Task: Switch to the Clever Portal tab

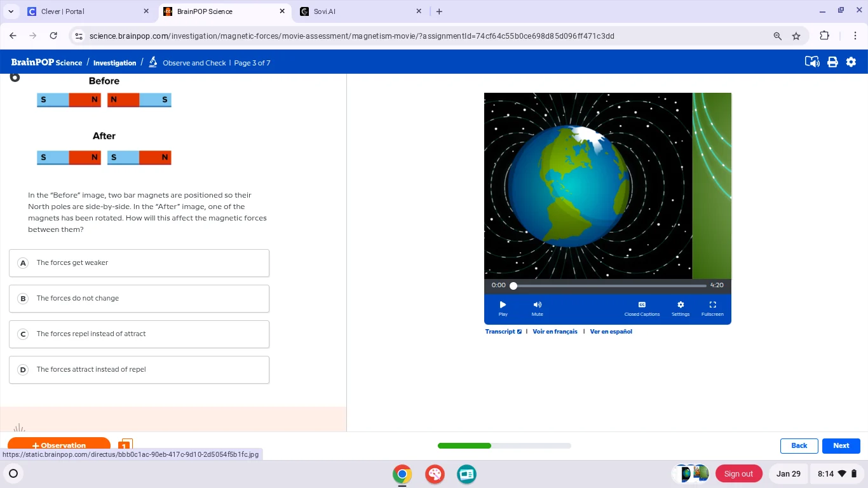Action: pos(86,11)
